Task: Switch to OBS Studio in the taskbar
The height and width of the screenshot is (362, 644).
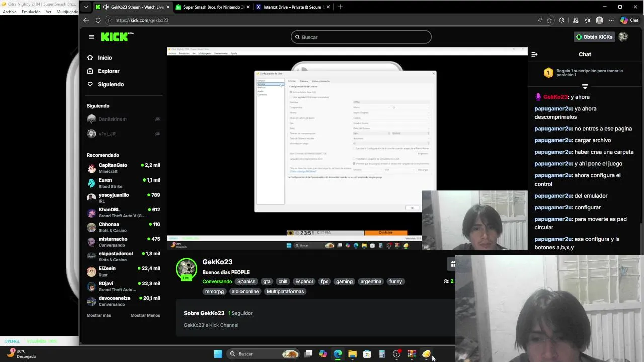Action: pyautogui.click(x=396, y=354)
